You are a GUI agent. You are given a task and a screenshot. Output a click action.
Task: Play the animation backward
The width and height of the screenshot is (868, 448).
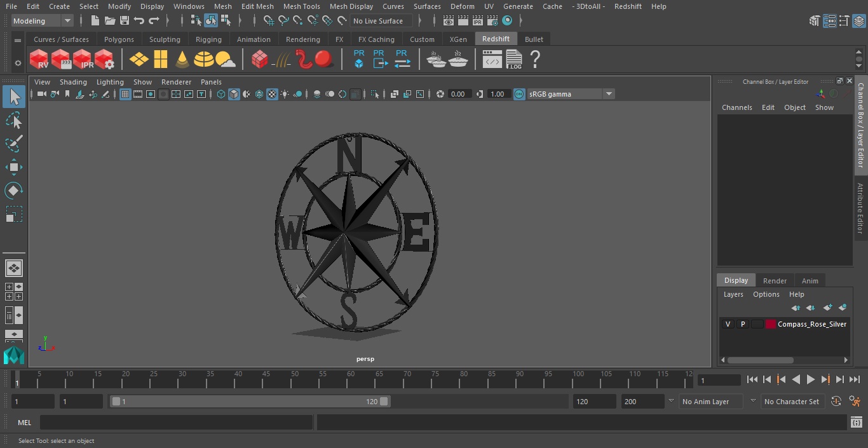(796, 379)
